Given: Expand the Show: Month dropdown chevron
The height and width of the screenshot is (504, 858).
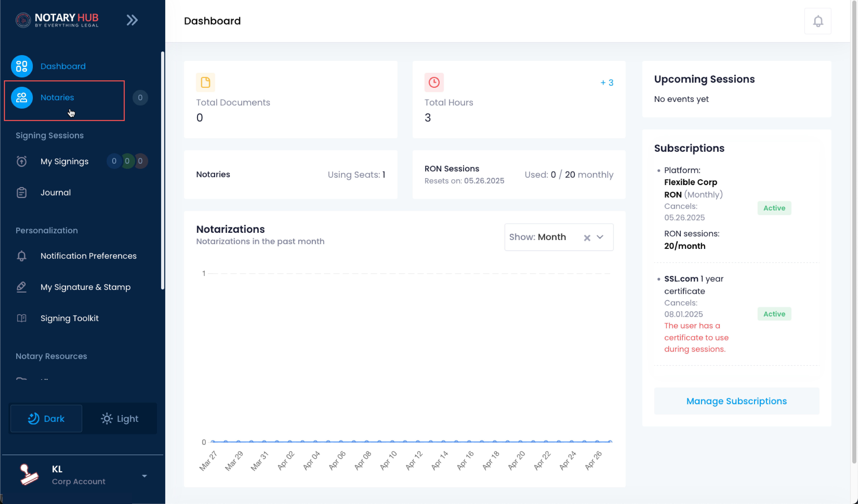Looking at the screenshot, I should click(600, 237).
